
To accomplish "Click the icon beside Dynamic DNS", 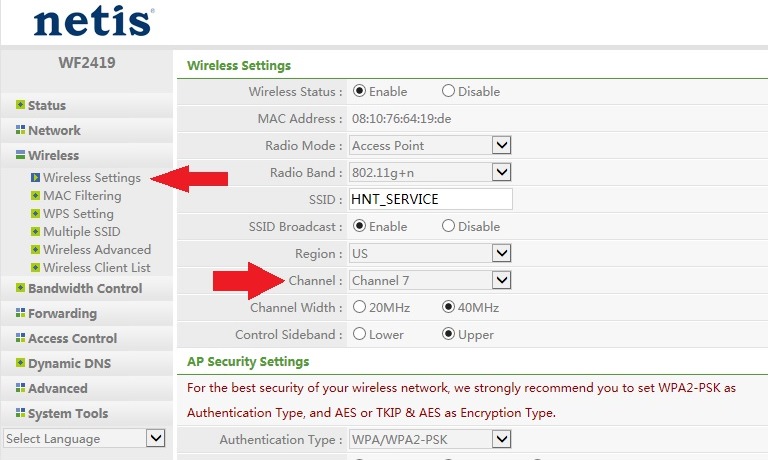I will pos(20,363).
